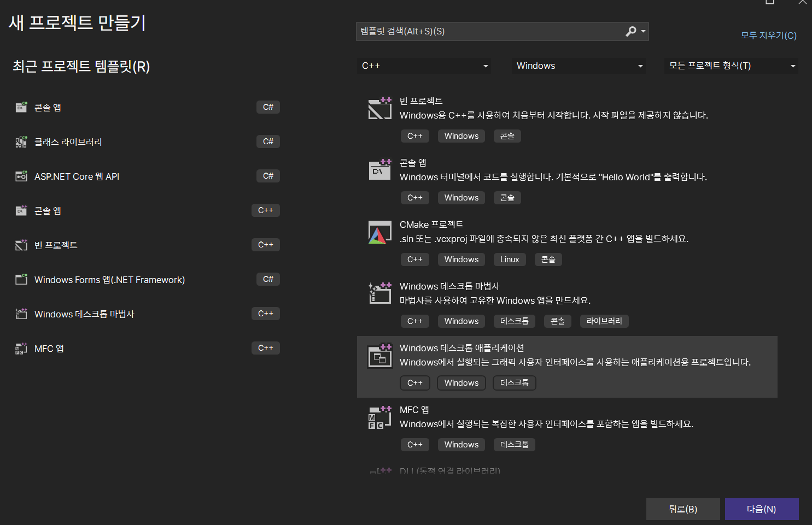Click the 빈 프로젝트 icon in recent templates
The image size is (812, 525).
[21, 245]
